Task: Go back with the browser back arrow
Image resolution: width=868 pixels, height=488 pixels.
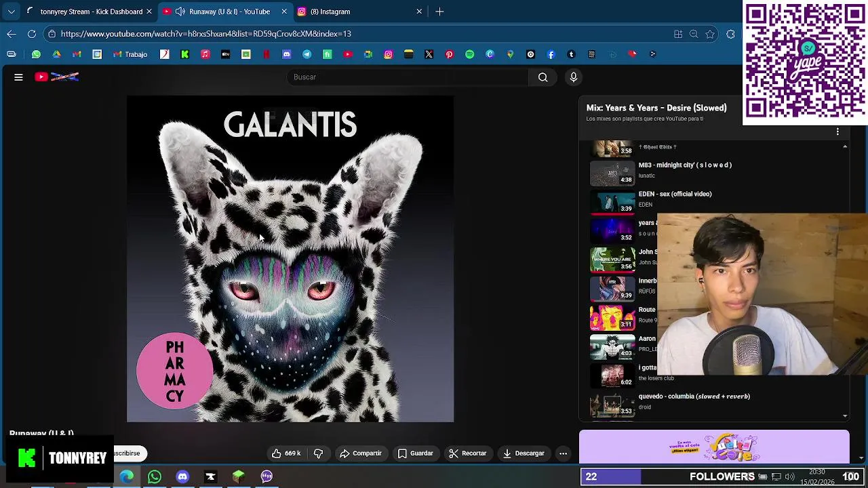Action: 12,34
